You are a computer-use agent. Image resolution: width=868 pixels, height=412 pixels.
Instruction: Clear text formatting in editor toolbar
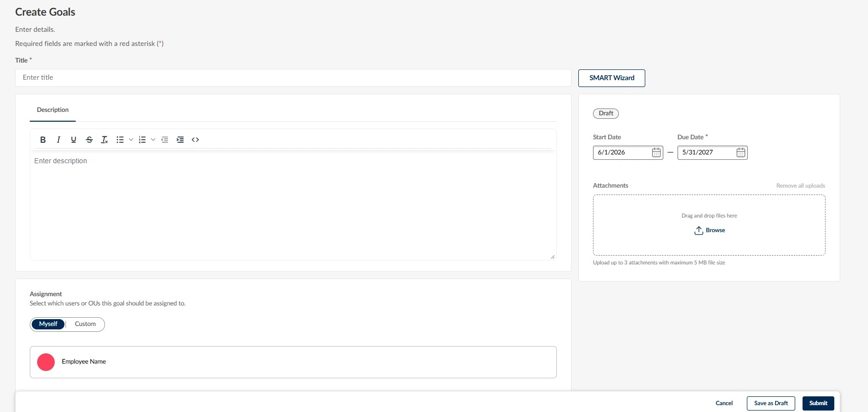[105, 140]
